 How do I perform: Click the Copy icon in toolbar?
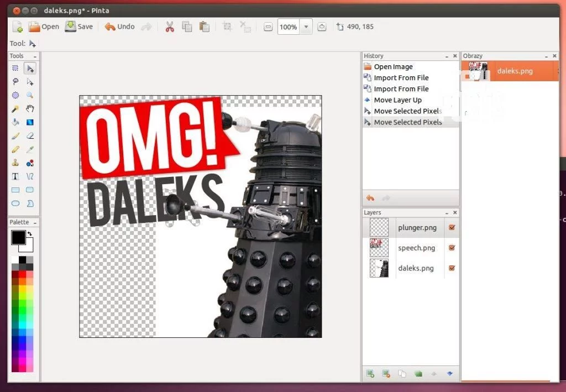pos(187,27)
